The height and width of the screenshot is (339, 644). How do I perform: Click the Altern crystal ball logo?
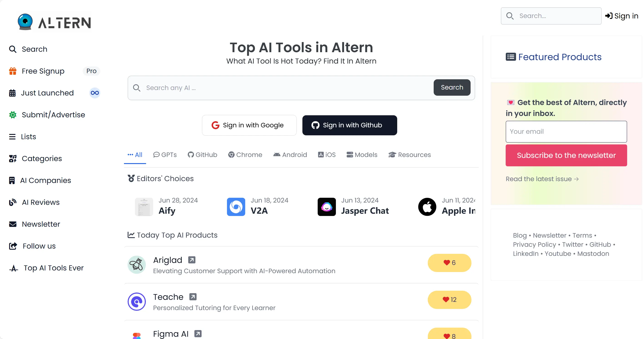(25, 22)
